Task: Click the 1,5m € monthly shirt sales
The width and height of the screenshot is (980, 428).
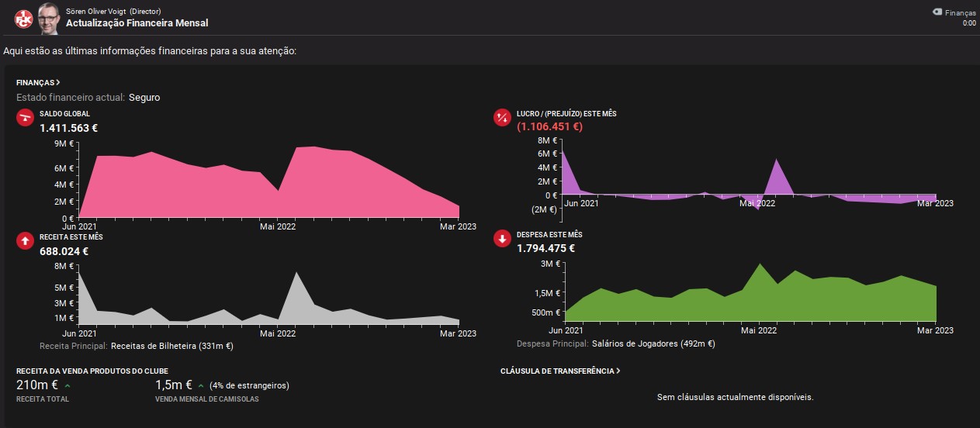Action: click(x=175, y=385)
